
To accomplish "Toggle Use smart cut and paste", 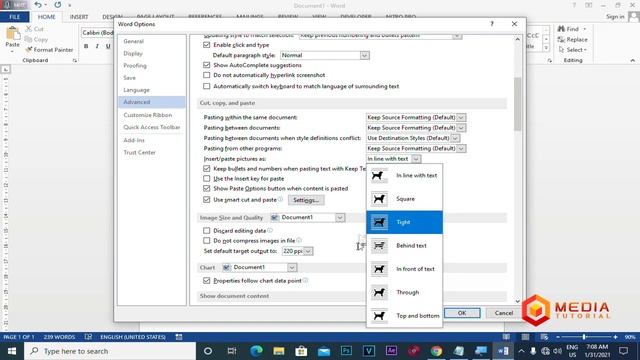I will [207, 200].
